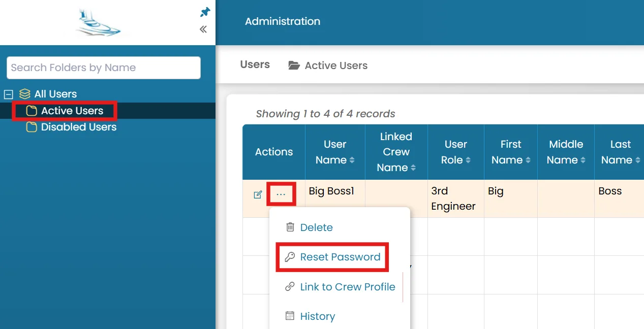The image size is (644, 329).
Task: Sort by Last Name column header
Action: click(x=620, y=152)
